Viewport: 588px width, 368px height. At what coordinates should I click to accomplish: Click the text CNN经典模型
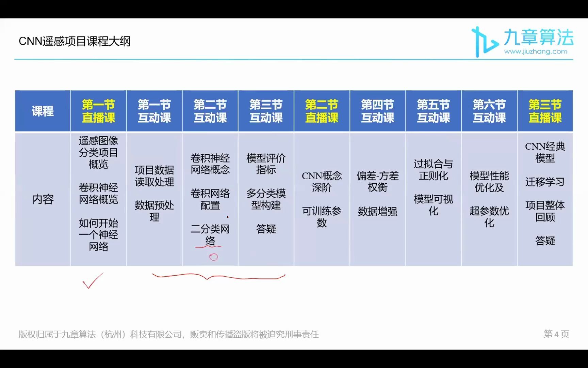pyautogui.click(x=545, y=152)
